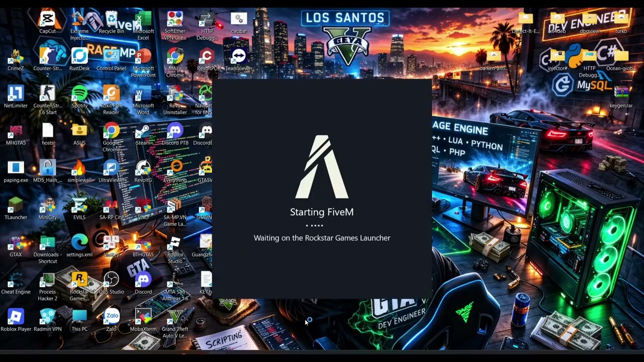Launch the Extreme Injector shortcut
Viewport: 644px width, 362px height.
coord(79,20)
